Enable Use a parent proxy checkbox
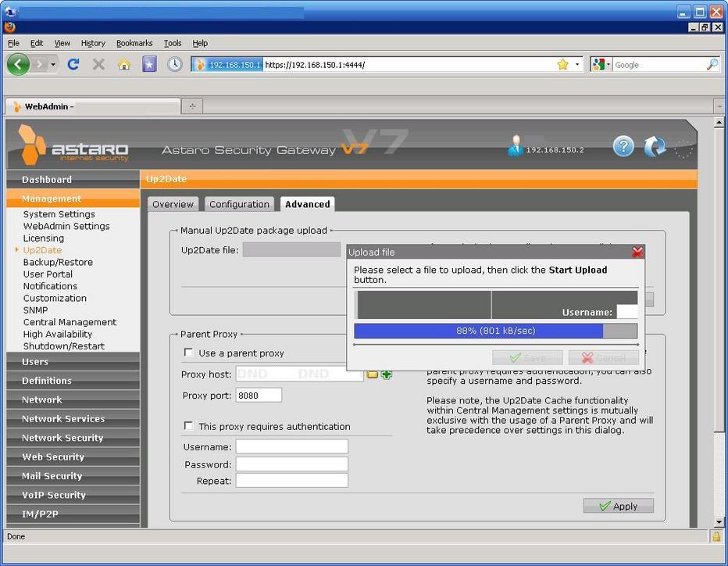The image size is (728, 566). point(188,353)
